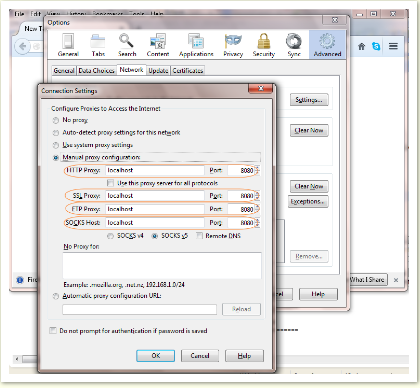Image resolution: width=420 pixels, height=388 pixels.
Task: Check Use this proxy server for all protocols
Action: [110, 183]
